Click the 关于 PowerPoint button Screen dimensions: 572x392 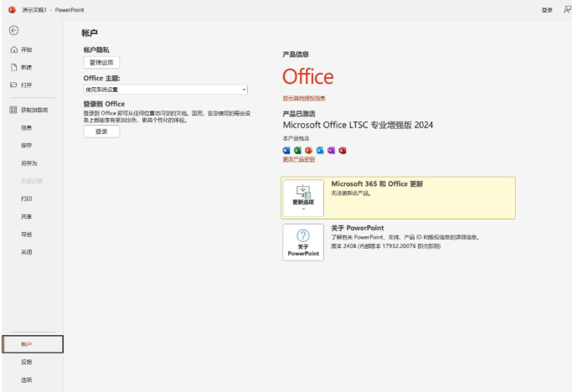pyautogui.click(x=303, y=242)
